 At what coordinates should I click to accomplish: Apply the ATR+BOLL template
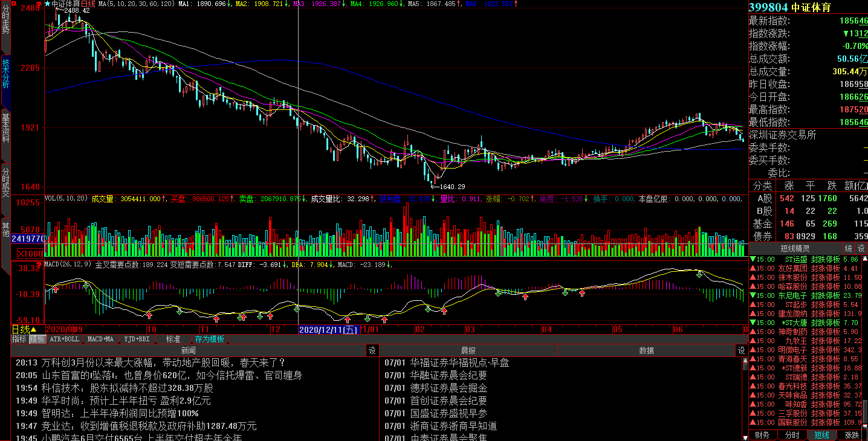tap(65, 340)
